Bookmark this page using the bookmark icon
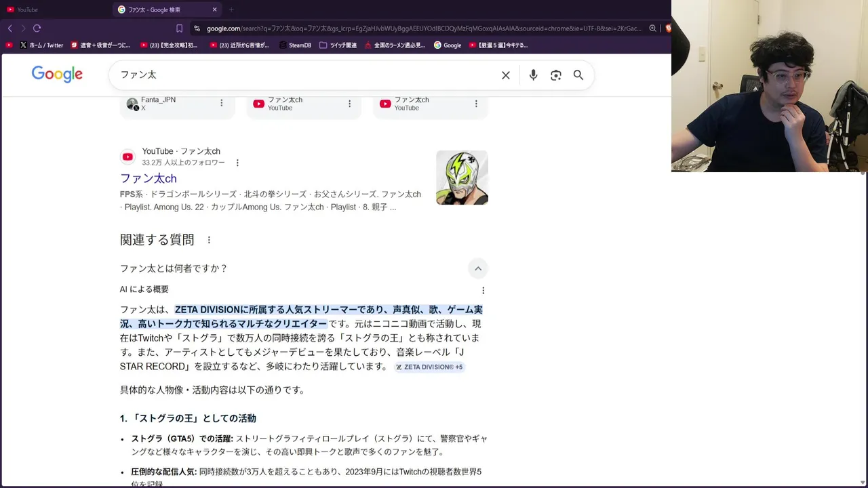 [x=179, y=28]
